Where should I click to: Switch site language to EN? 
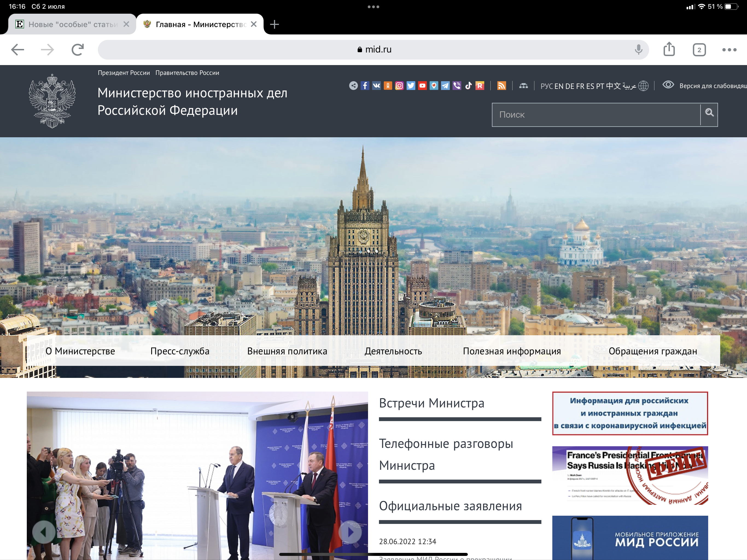pos(559,86)
